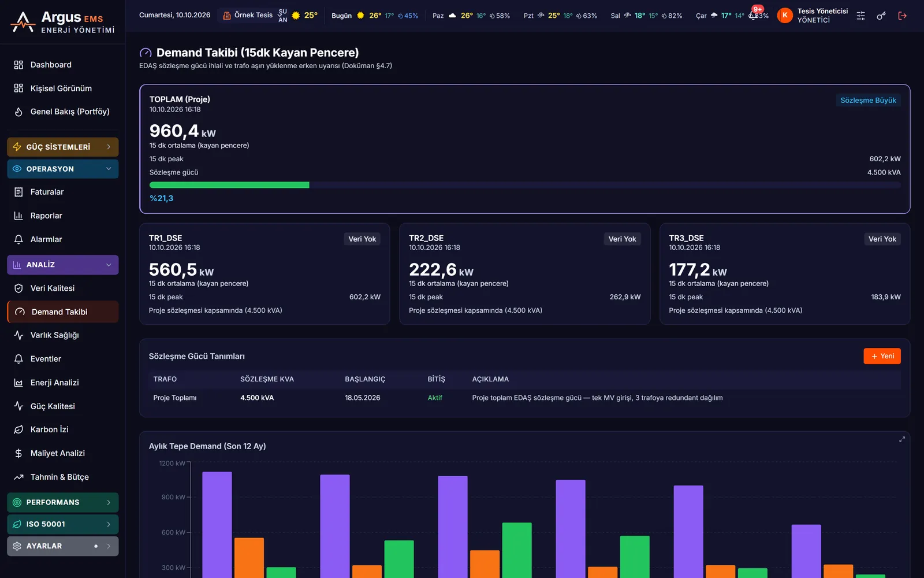Click the Aktif status in table
This screenshot has height=578, width=924.
435,398
